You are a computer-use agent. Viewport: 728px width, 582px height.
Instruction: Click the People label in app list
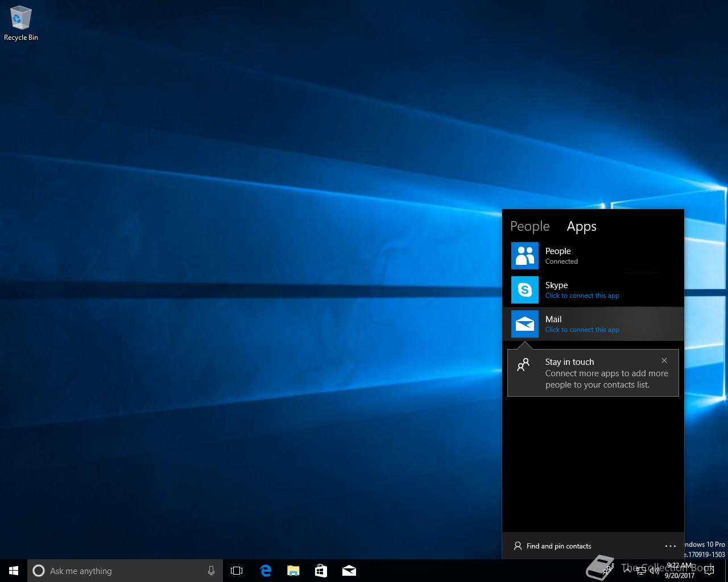click(558, 251)
